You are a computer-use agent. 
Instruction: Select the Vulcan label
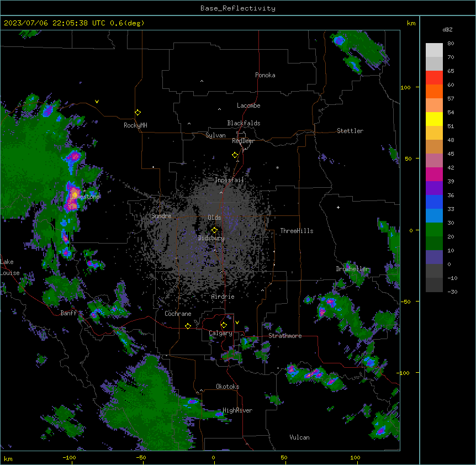[x=300, y=437]
